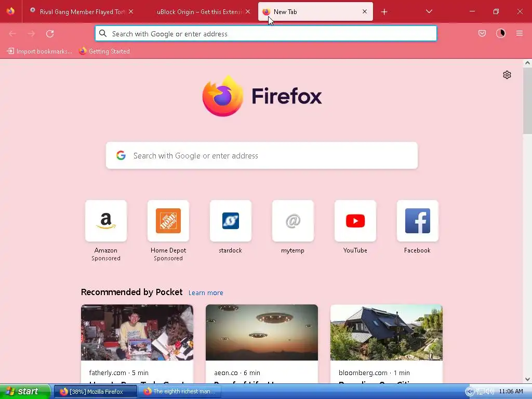Click Google G icon in search box

pos(121,155)
